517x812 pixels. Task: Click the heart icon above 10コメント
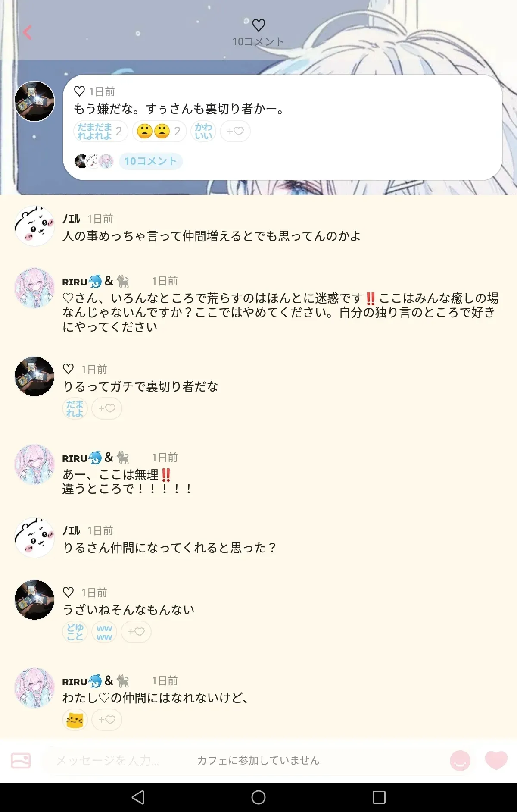(258, 25)
